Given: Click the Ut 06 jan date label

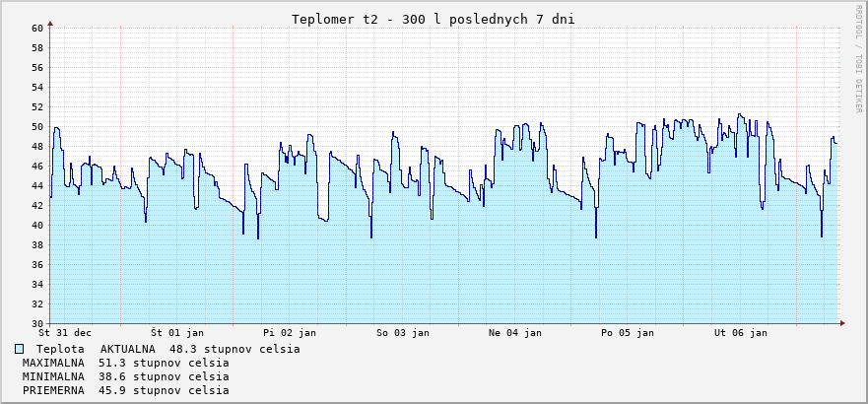Looking at the screenshot, I should tap(740, 333).
